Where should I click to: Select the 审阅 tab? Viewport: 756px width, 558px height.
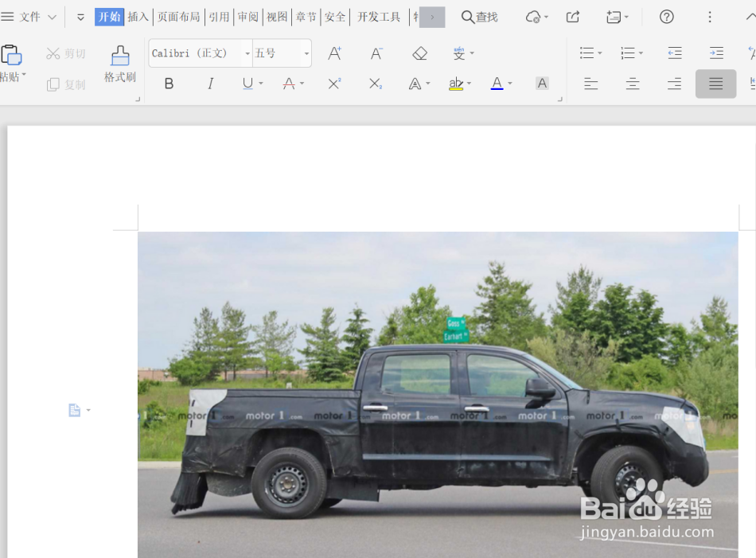tap(247, 17)
